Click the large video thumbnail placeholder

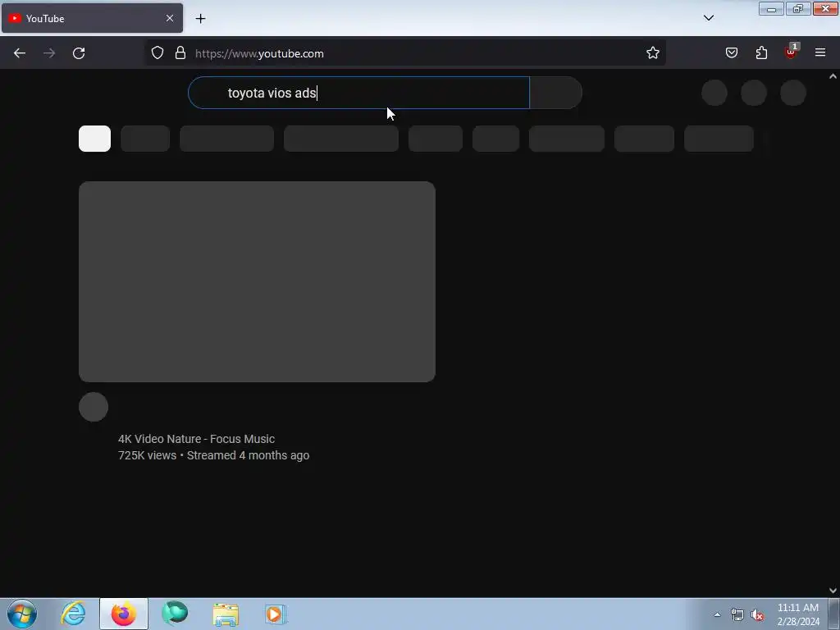tap(257, 282)
